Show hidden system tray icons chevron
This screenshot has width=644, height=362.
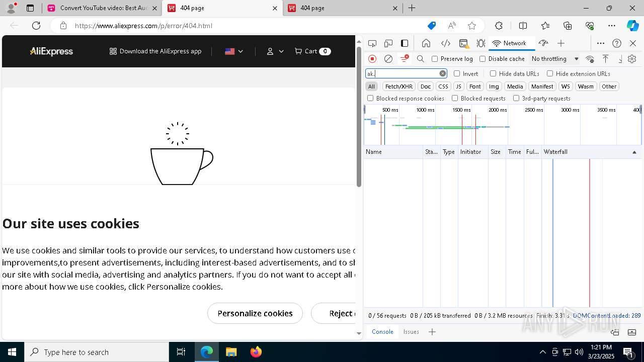tap(542, 352)
